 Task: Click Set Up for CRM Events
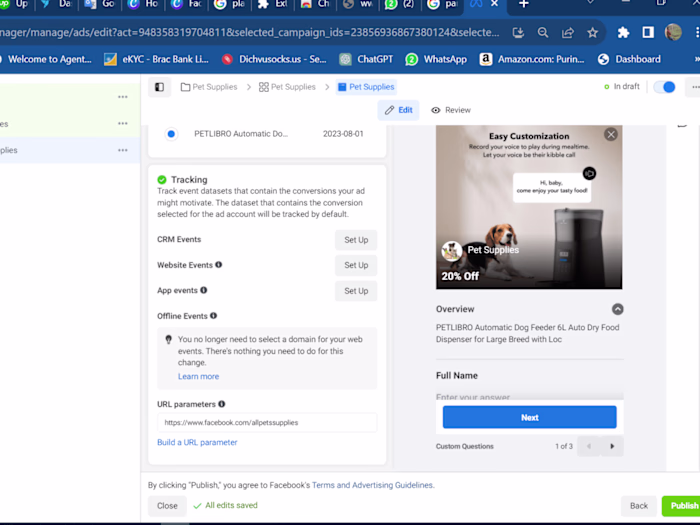(x=356, y=240)
